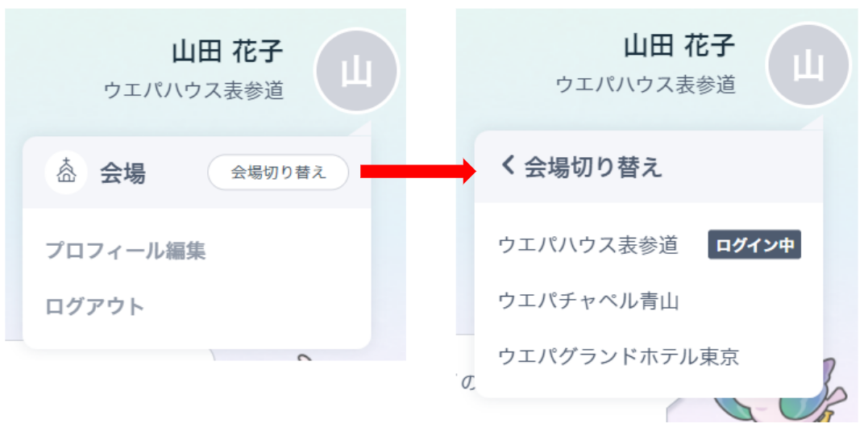Viewport: 868px width, 432px height.
Task: Click the dark ログイン中 badge
Action: coord(754,245)
